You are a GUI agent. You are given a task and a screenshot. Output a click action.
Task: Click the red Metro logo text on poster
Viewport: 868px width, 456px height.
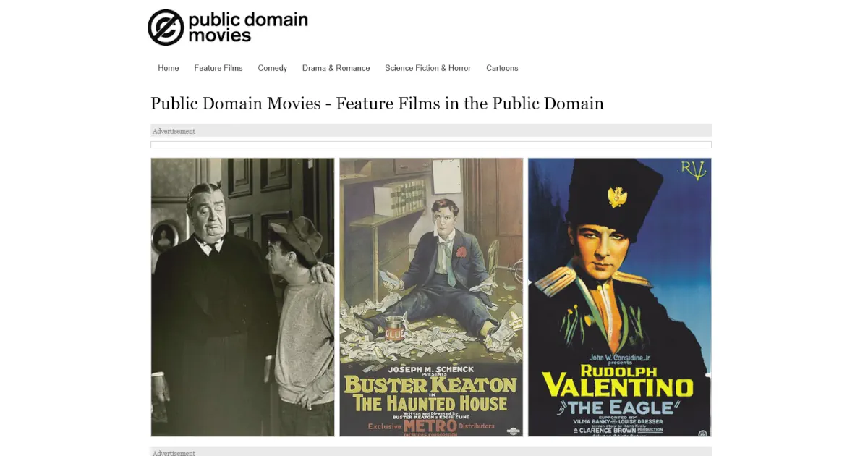[430, 426]
